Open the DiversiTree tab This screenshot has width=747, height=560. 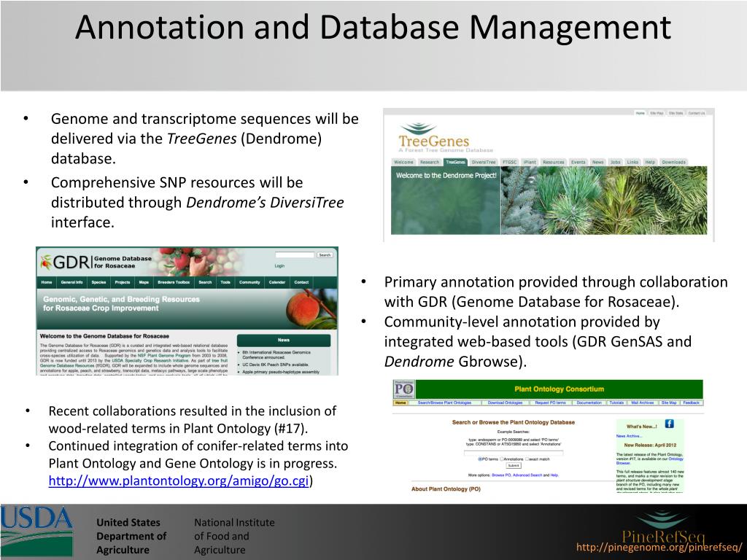click(484, 163)
